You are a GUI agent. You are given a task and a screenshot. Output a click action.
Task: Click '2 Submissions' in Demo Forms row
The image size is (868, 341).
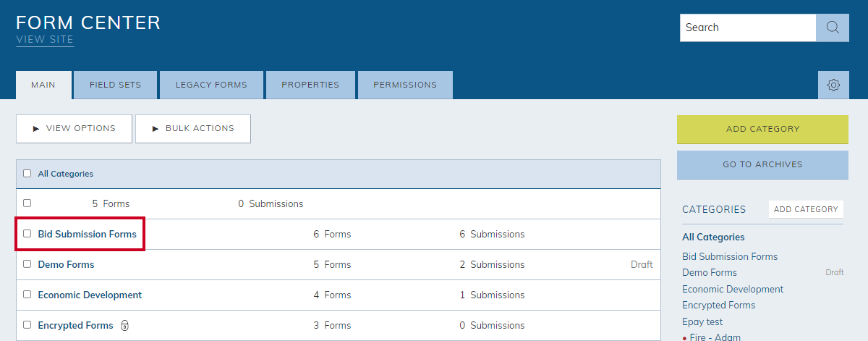[492, 264]
